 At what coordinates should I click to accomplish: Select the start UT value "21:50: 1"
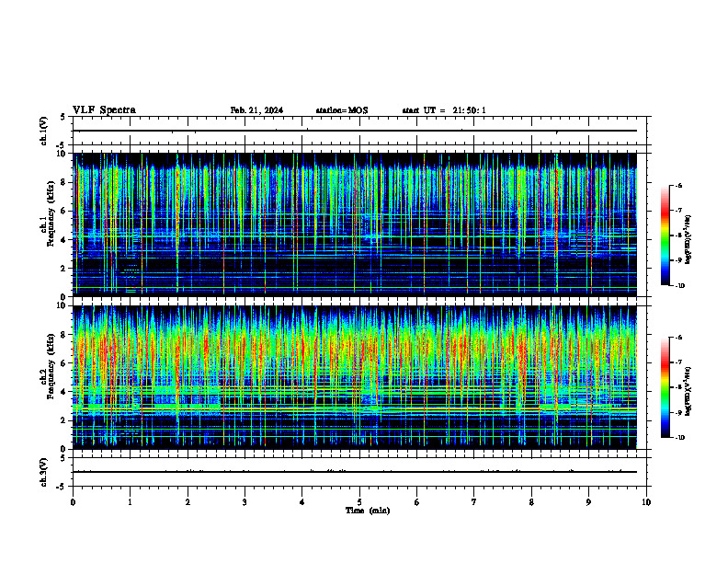click(469, 110)
